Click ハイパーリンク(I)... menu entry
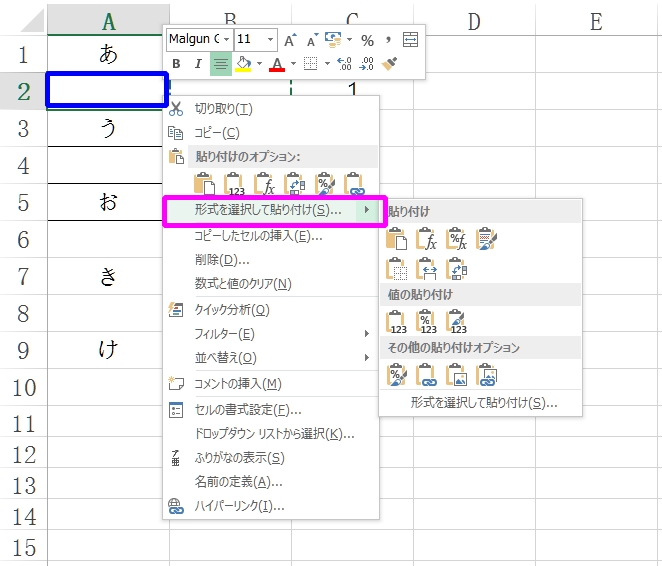The width and height of the screenshot is (662, 566). tap(239, 506)
